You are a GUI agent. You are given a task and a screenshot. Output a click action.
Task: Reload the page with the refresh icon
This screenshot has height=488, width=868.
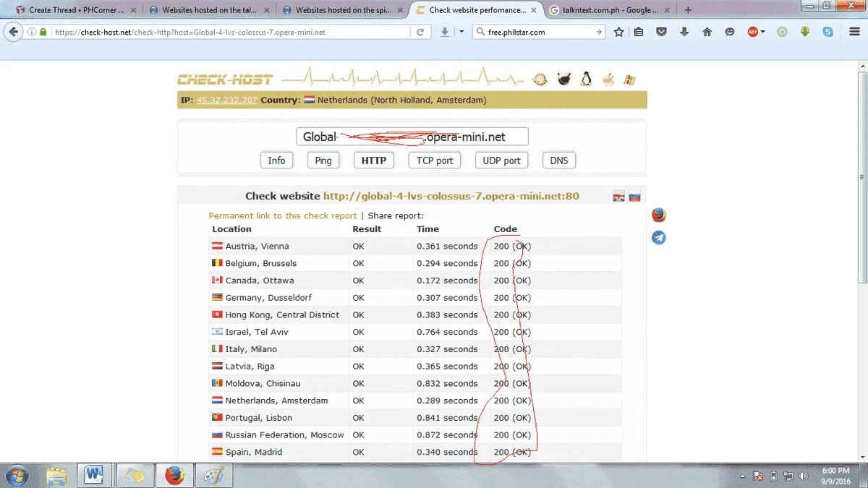[420, 32]
